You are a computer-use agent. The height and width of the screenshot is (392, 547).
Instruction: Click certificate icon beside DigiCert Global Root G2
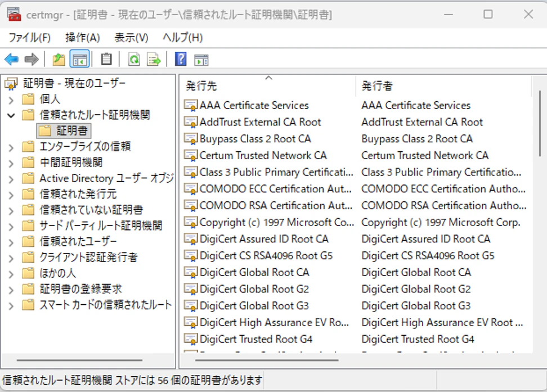pos(190,289)
